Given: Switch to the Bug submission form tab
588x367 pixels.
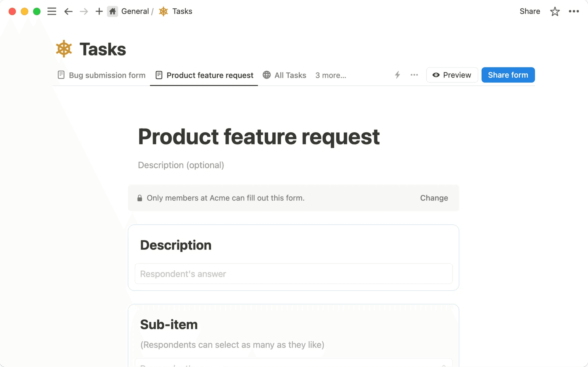Looking at the screenshot, I should [x=102, y=75].
